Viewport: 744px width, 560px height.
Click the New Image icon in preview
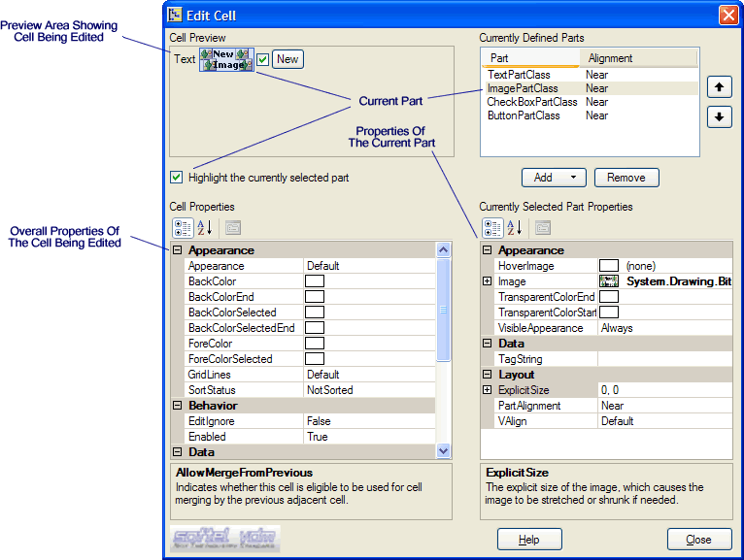[227, 59]
